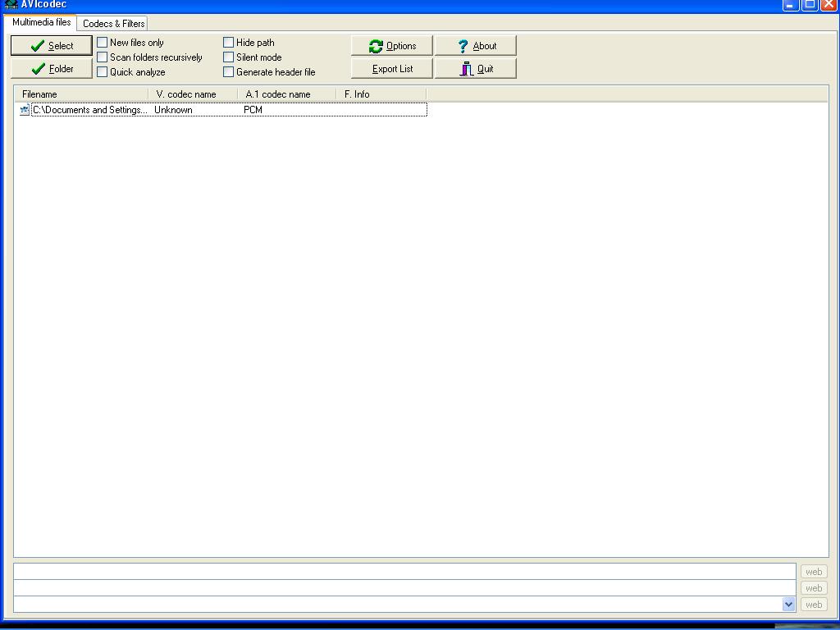Screen dimensions: 840x630
Task: Open the Options dialog
Action: coord(391,46)
